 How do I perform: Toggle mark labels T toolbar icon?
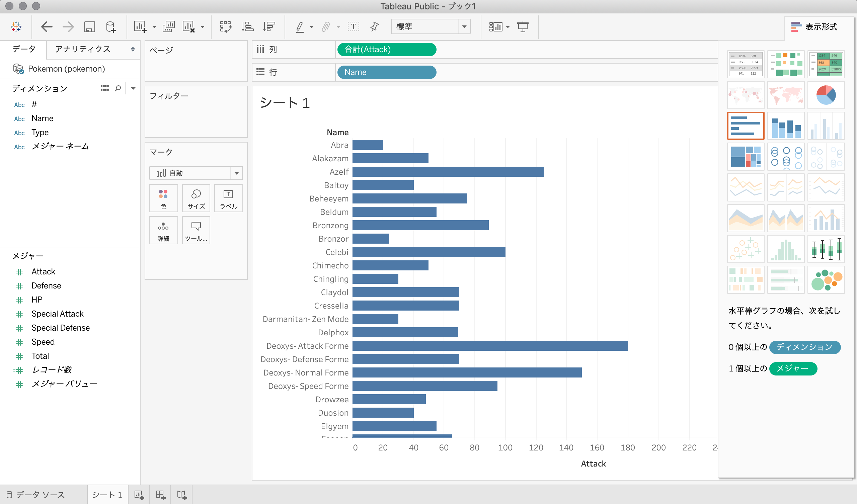[353, 26]
